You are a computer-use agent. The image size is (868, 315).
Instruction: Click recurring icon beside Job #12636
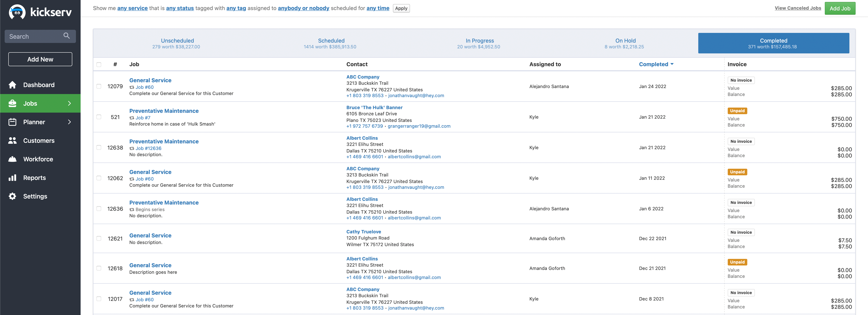[x=132, y=148]
